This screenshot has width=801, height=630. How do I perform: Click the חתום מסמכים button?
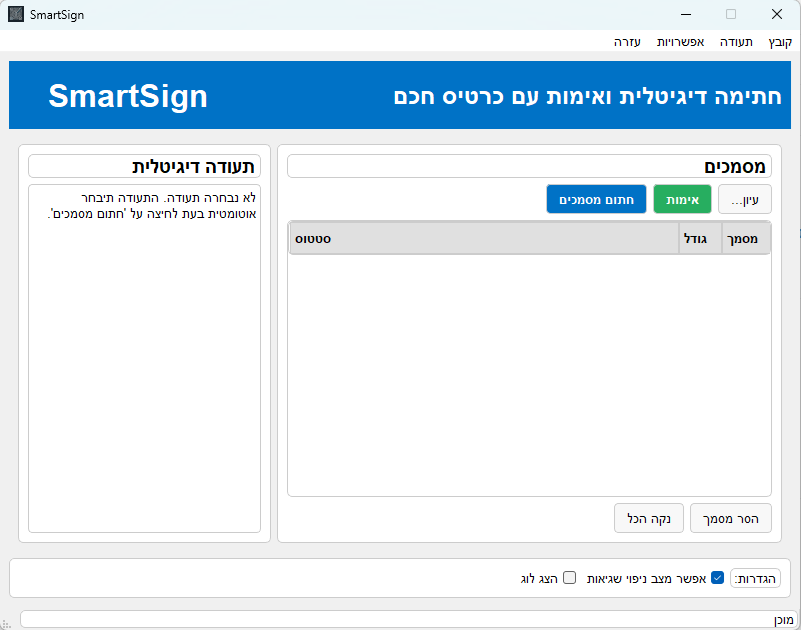(x=596, y=199)
